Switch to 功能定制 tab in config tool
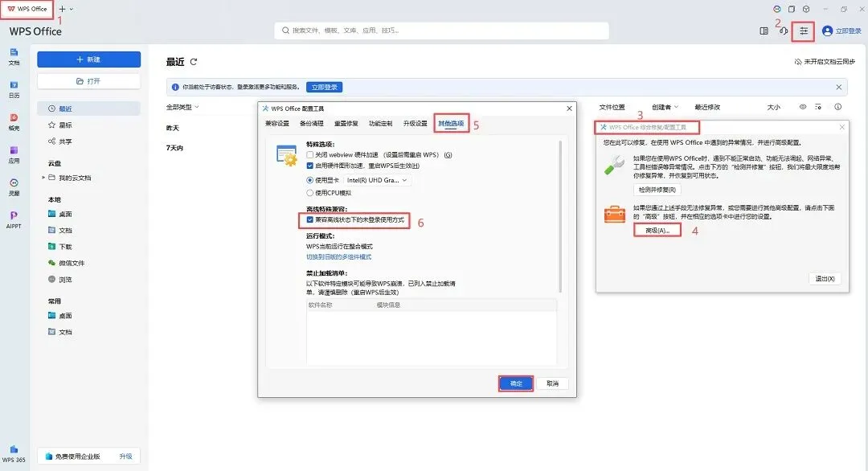The width and height of the screenshot is (868, 471). (x=380, y=124)
